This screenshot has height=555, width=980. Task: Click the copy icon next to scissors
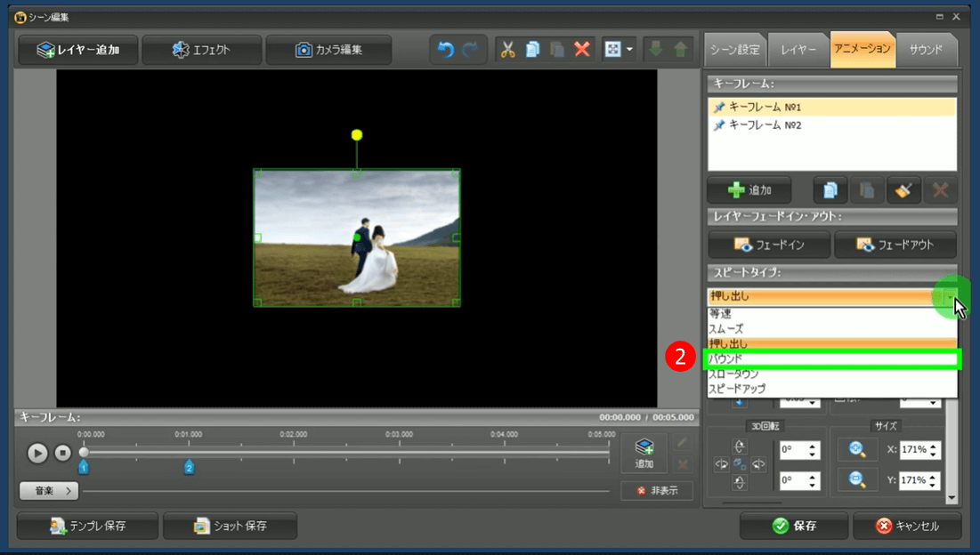tap(532, 50)
